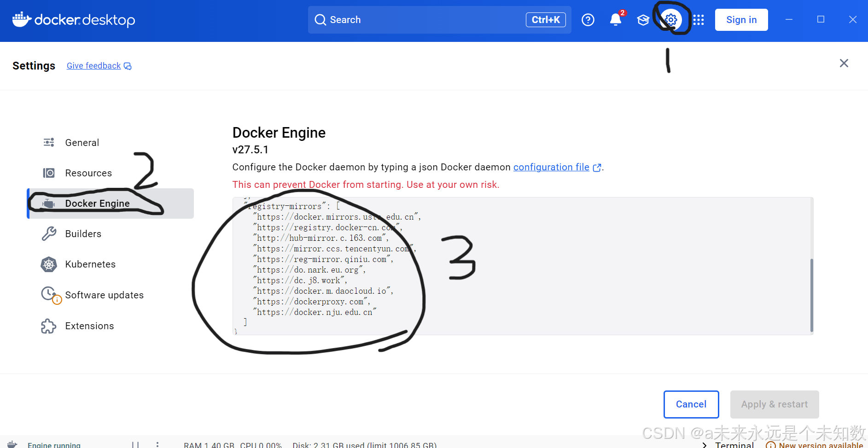Open notifications bell with 2 alerts
868x448 pixels.
(x=615, y=20)
